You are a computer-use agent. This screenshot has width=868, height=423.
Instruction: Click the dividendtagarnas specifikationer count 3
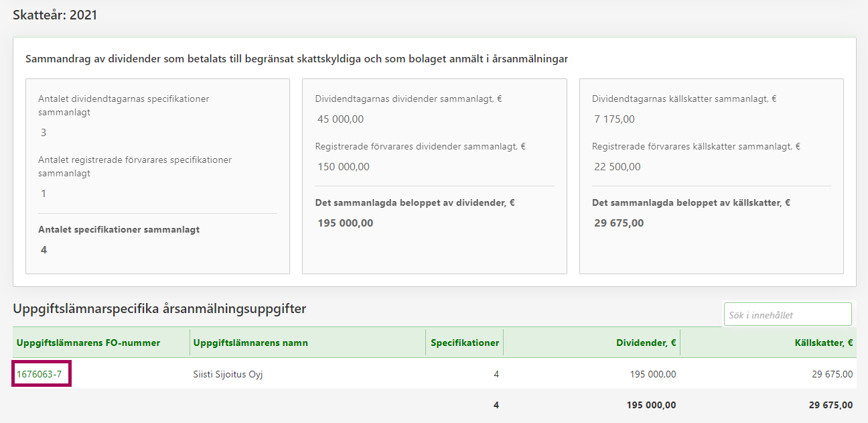tap(44, 133)
